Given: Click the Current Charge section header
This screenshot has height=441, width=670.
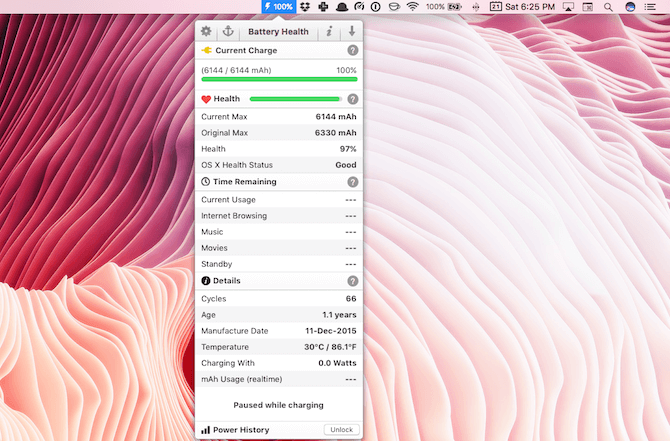Looking at the screenshot, I should point(279,50).
